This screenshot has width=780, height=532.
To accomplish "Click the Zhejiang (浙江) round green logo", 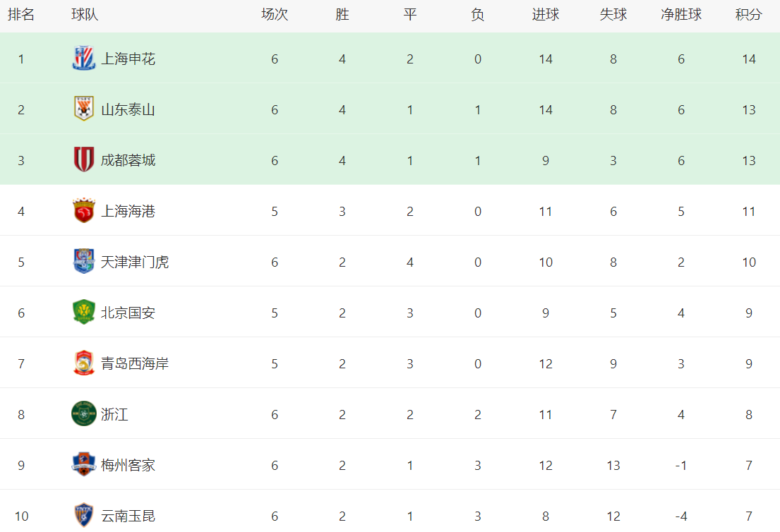I will (x=84, y=414).
